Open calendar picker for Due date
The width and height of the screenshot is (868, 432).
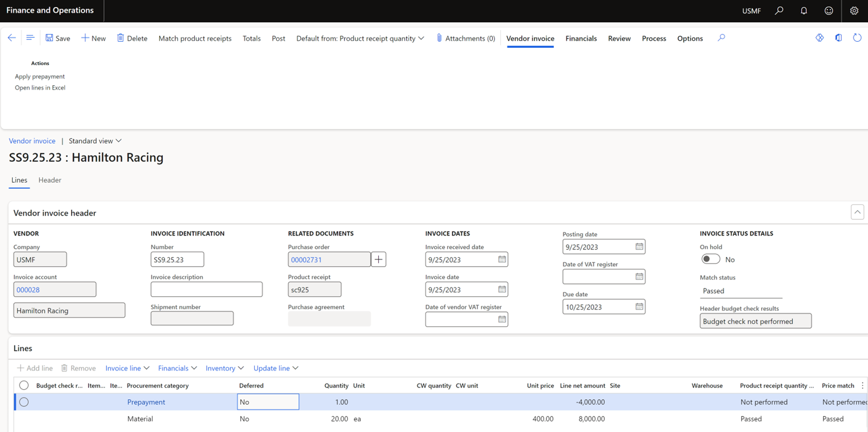639,307
